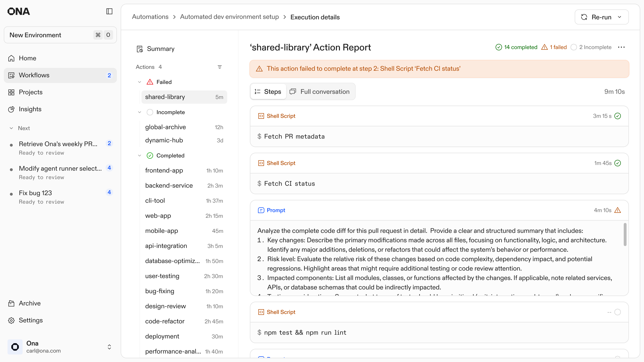The height and width of the screenshot is (362, 644).
Task: Click the warning icon on Prompt step
Action: 618,210
